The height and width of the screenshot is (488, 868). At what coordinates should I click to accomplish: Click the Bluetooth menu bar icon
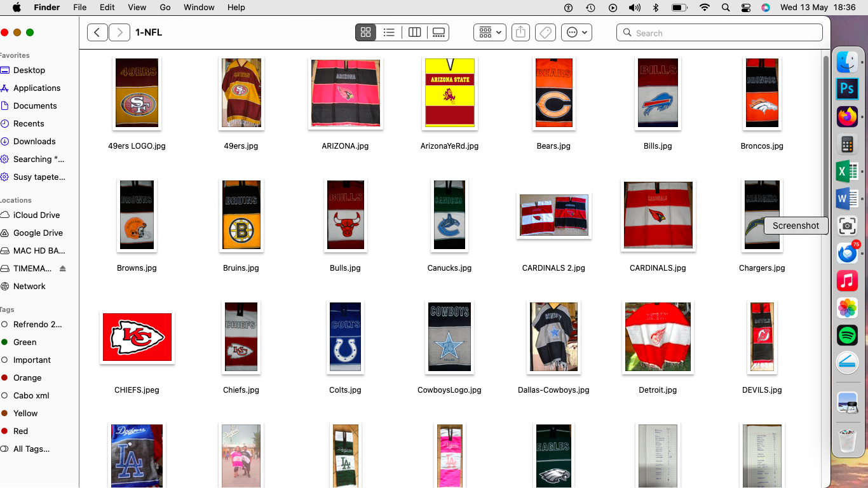tap(656, 8)
